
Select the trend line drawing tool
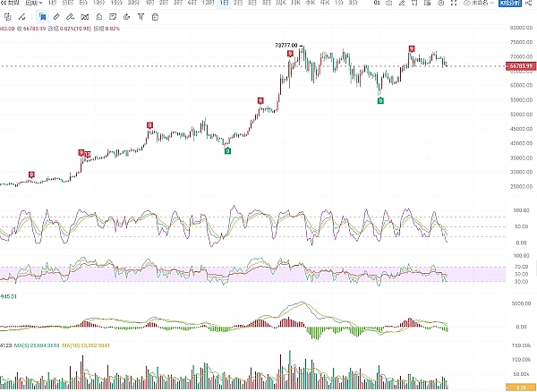[x=21, y=17]
